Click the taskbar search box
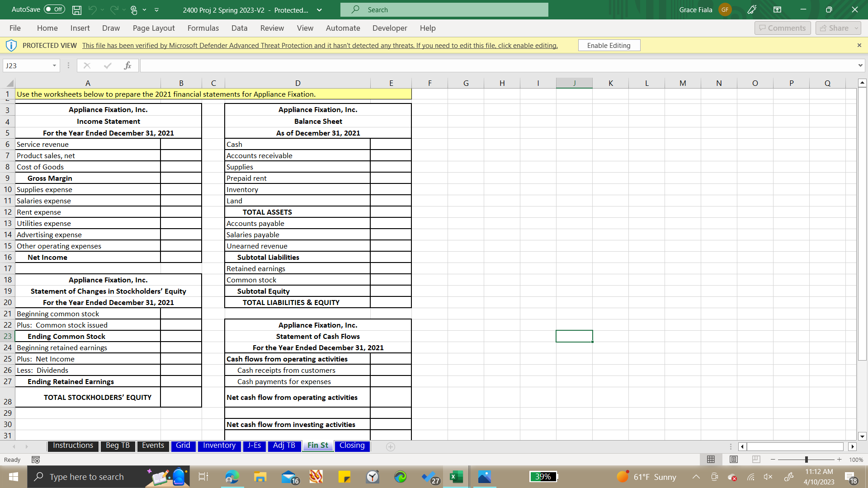This screenshot has width=868, height=488. [x=108, y=477]
